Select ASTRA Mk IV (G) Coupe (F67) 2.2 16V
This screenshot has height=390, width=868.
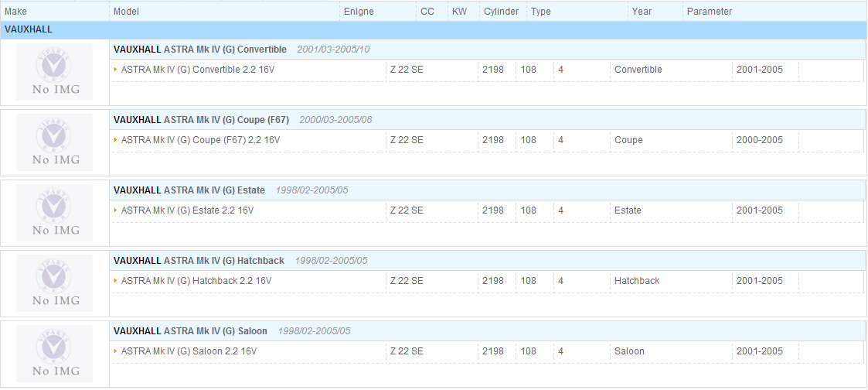click(x=200, y=140)
